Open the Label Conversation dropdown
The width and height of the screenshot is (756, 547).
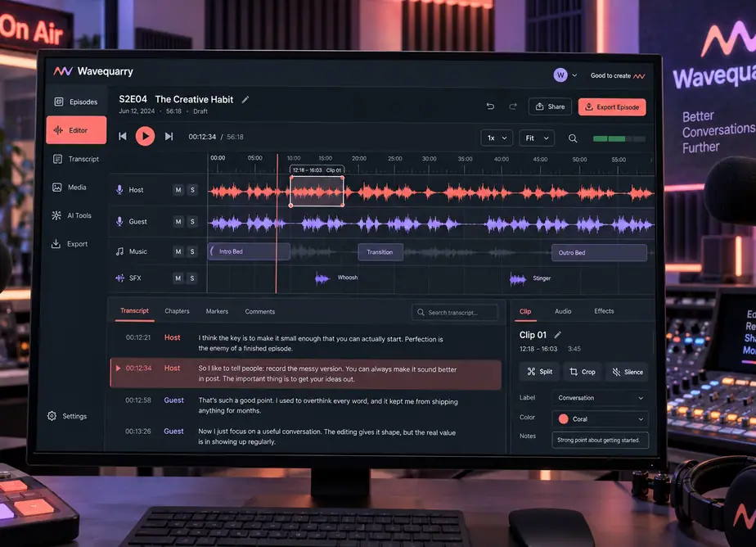(600, 398)
